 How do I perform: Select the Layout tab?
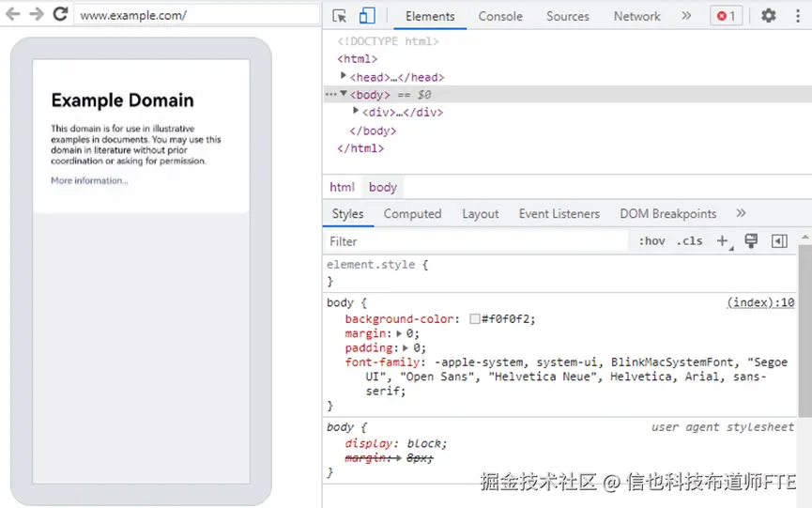click(x=480, y=213)
